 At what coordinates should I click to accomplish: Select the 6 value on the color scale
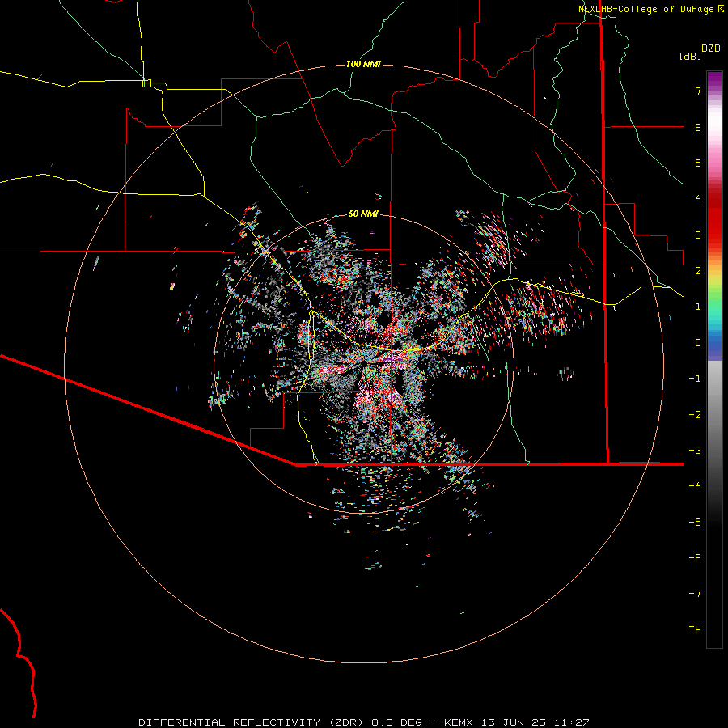click(698, 127)
